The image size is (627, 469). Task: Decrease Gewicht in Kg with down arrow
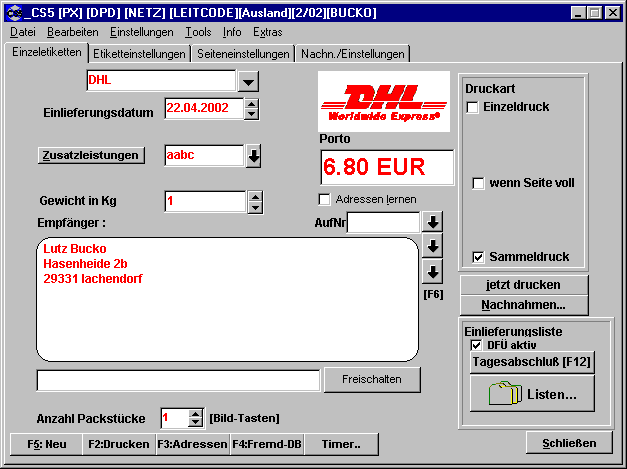tap(255, 208)
